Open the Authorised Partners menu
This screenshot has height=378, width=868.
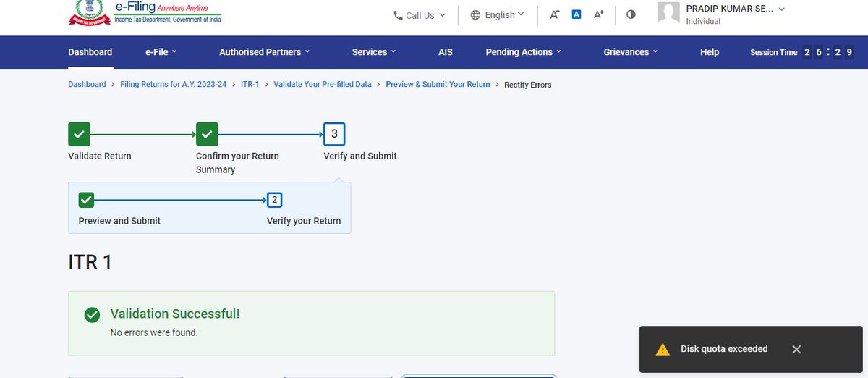265,52
